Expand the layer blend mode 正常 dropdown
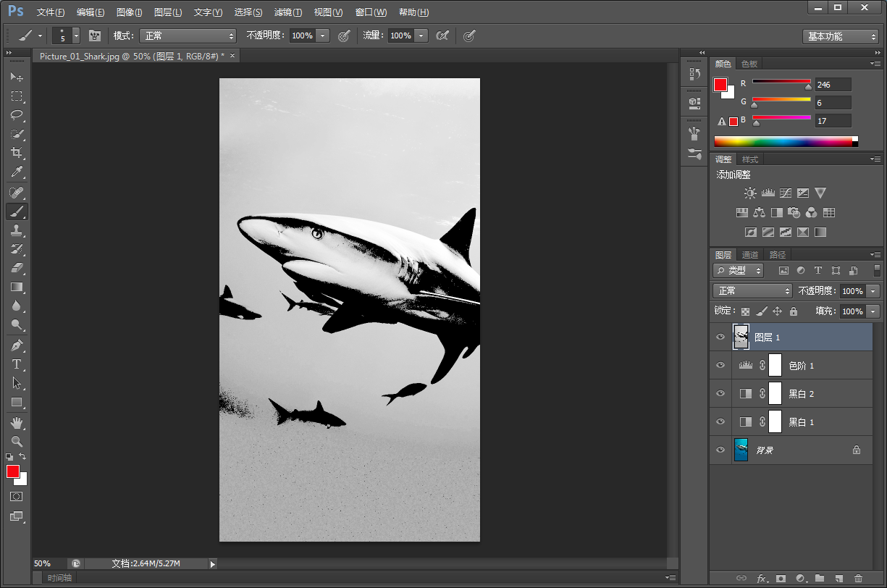This screenshot has height=588, width=887. click(x=752, y=290)
